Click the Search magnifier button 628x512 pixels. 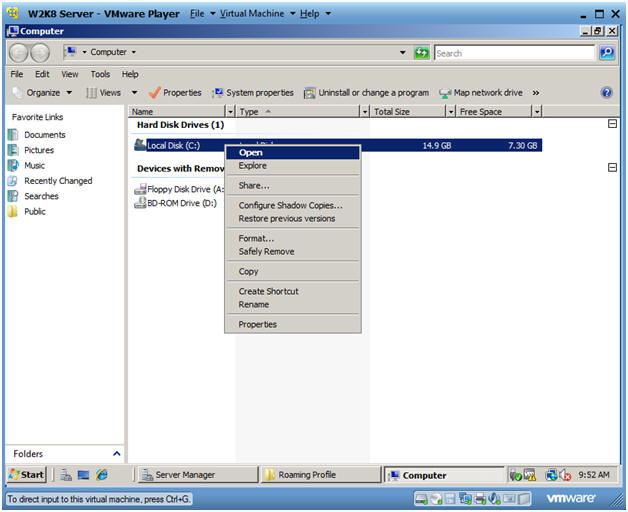607,52
